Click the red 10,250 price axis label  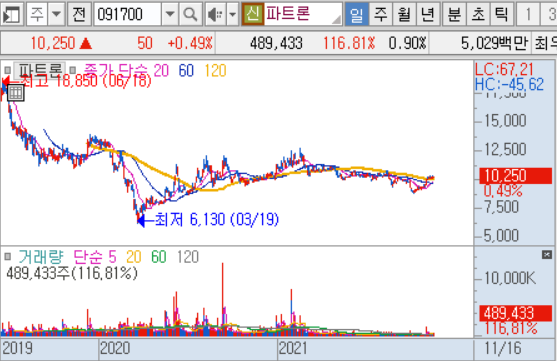(x=515, y=176)
